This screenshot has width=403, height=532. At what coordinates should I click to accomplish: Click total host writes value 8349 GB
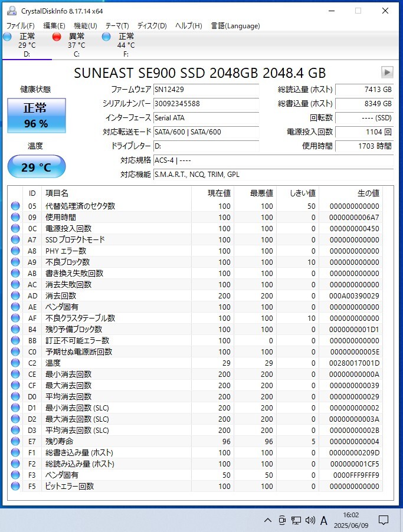[x=364, y=103]
